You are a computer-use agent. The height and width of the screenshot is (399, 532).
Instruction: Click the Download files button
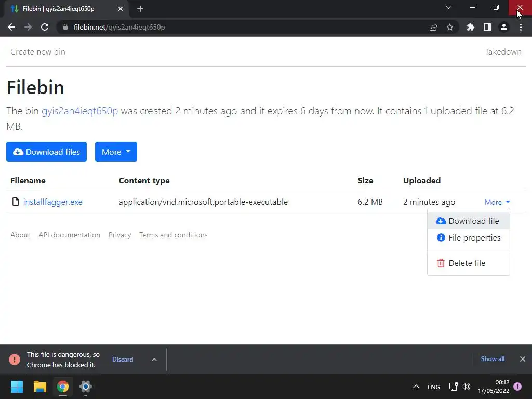tap(46, 152)
